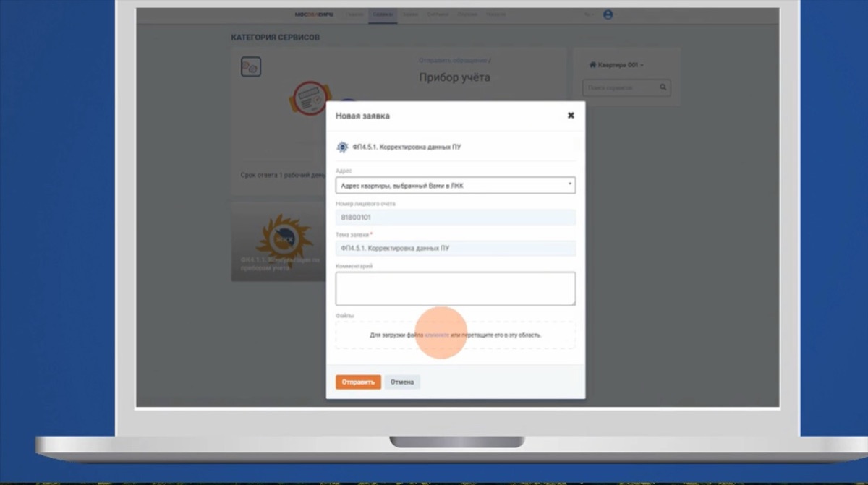This screenshot has width=868, height=485.
Task: Click the home icon beside Квартира 001
Action: coord(593,65)
